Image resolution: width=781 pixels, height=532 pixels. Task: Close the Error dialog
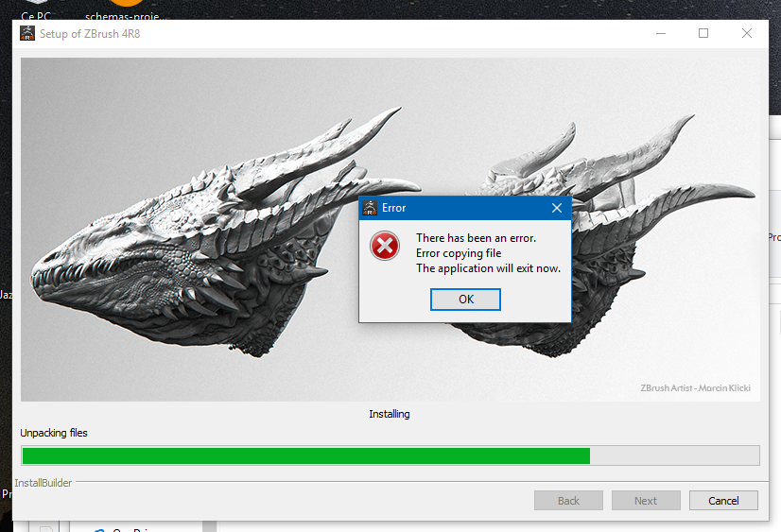[x=557, y=208]
